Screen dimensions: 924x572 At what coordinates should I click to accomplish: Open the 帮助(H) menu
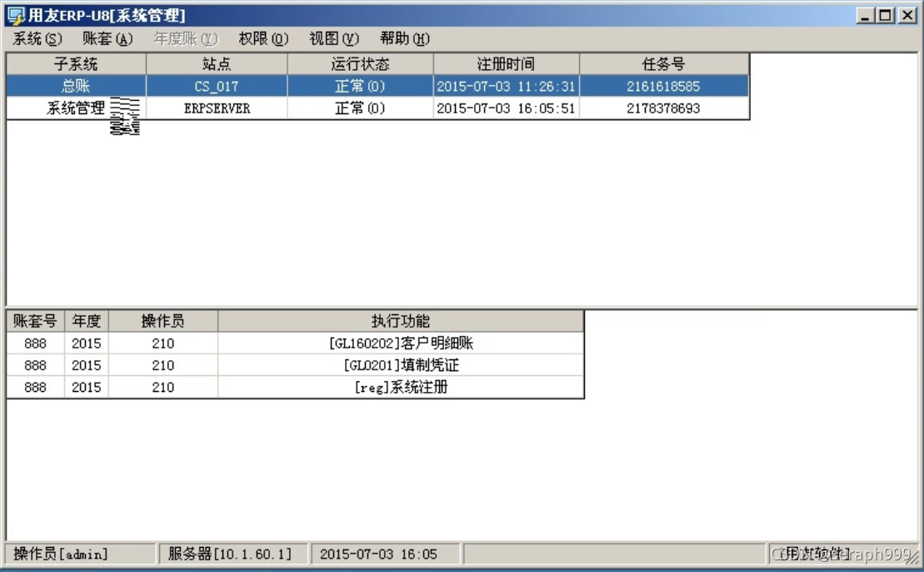click(x=405, y=39)
